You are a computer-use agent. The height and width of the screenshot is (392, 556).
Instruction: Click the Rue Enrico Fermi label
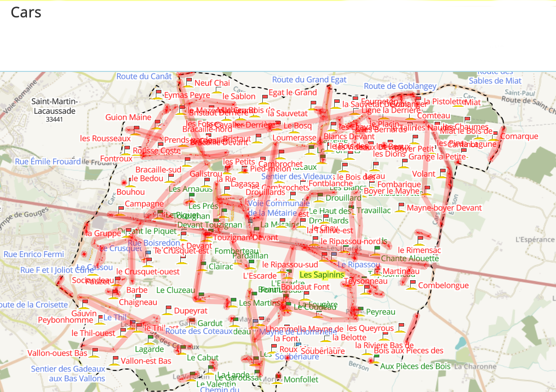(34, 254)
